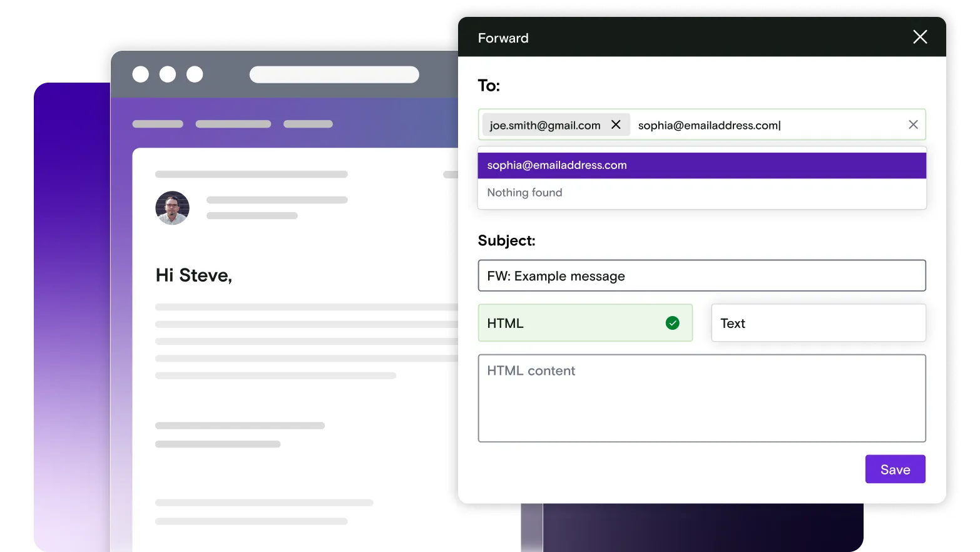980x552 pixels.
Task: Click the middle window control dot
Action: (168, 74)
